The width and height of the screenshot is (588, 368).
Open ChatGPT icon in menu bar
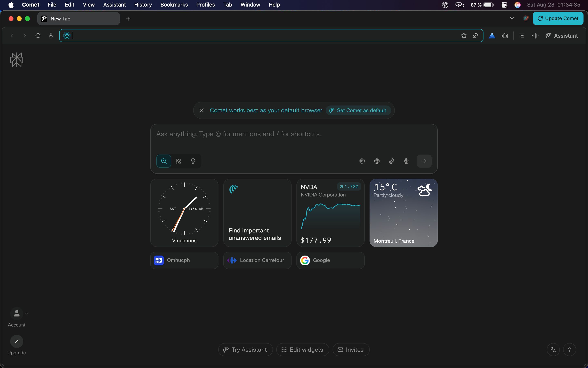pos(445,5)
